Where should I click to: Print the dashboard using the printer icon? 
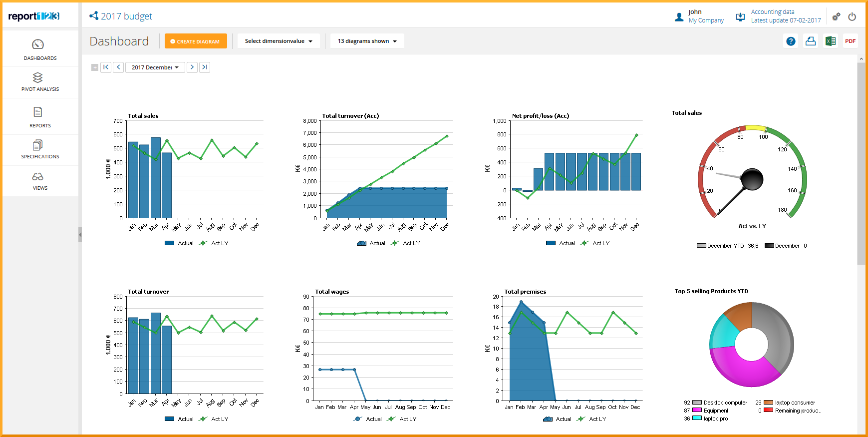tap(811, 41)
